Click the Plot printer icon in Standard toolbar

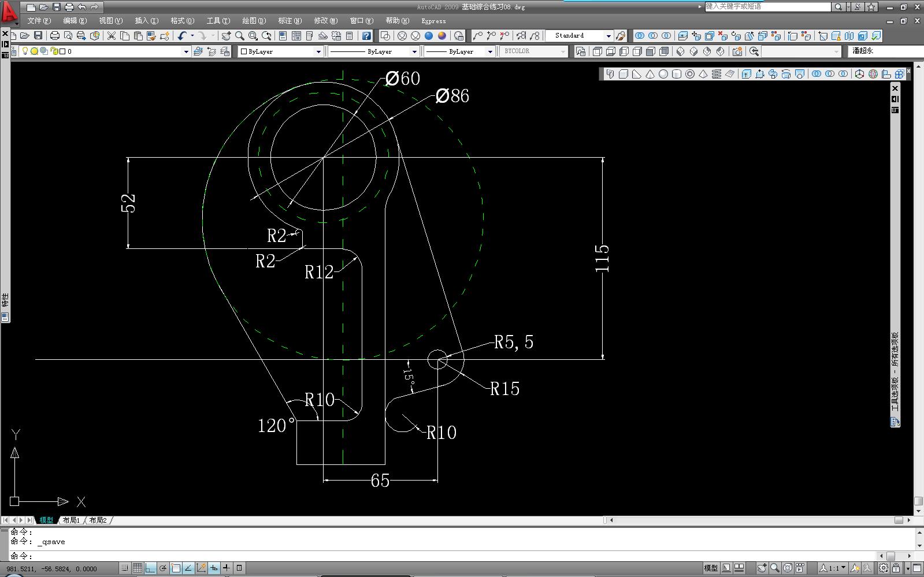click(x=55, y=36)
